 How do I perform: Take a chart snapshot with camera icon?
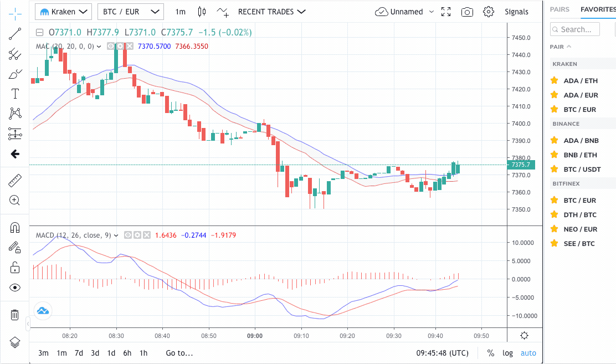click(467, 12)
